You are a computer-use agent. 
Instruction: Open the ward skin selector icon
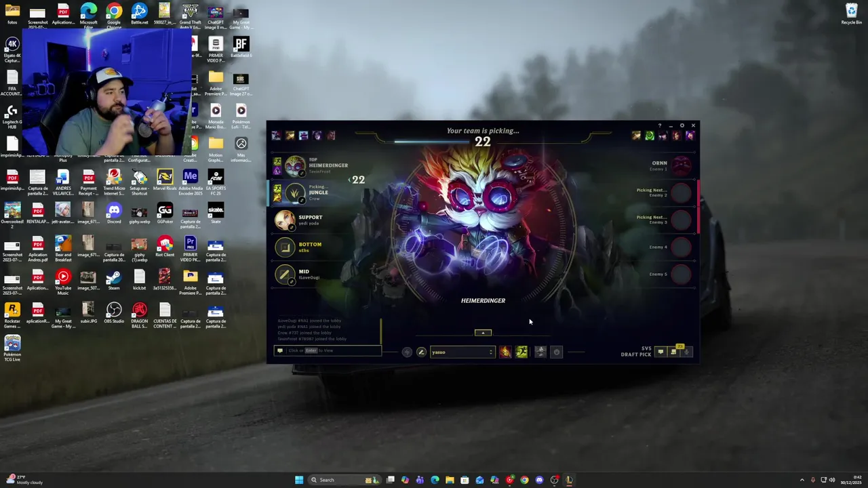540,352
